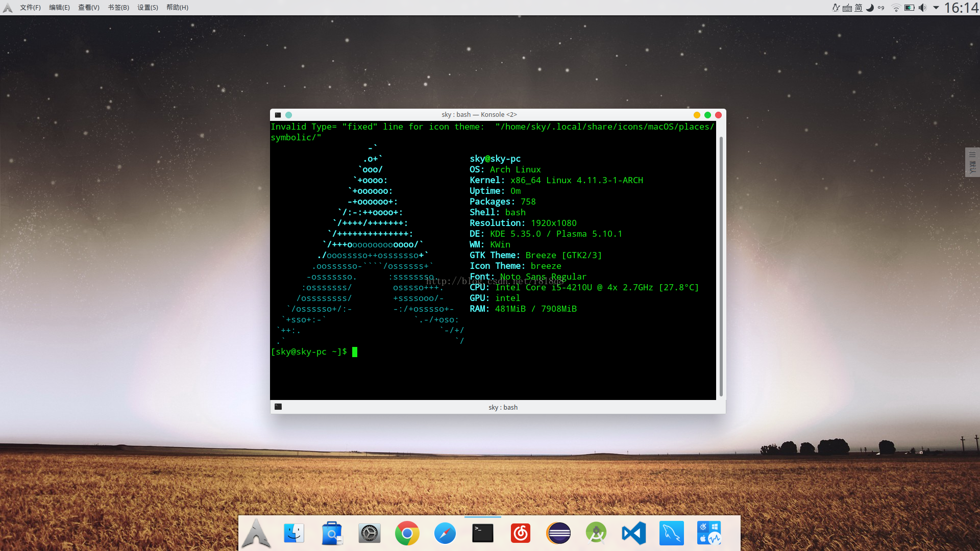Open MySQL Workbench dolphin icon
The image size is (980, 551).
click(672, 534)
